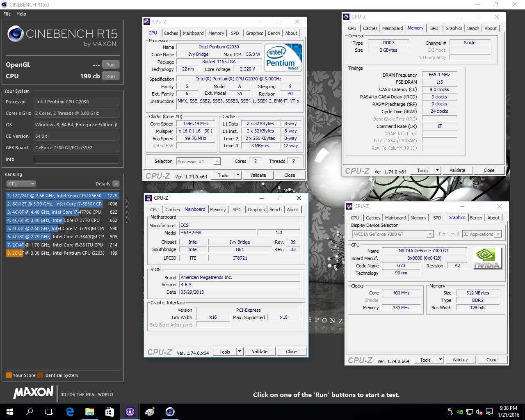Open Action Center notifications icon
This screenshot has height=420, width=525.
[489, 412]
